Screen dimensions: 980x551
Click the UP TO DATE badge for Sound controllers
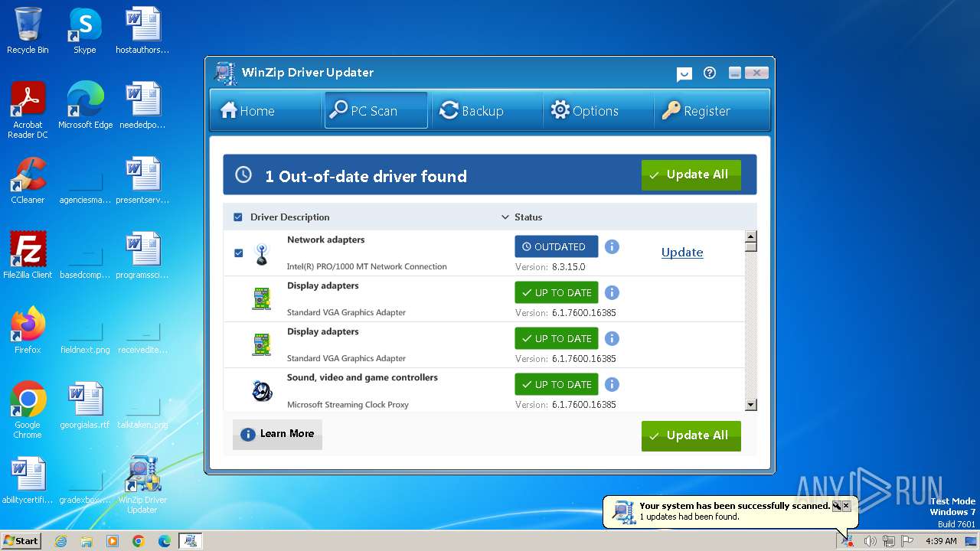[x=557, y=384]
